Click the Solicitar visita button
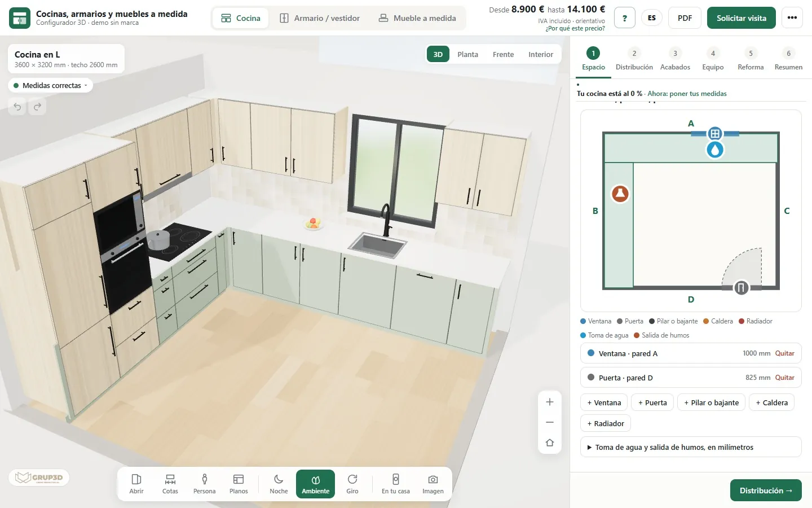Image resolution: width=812 pixels, height=508 pixels. point(742,18)
